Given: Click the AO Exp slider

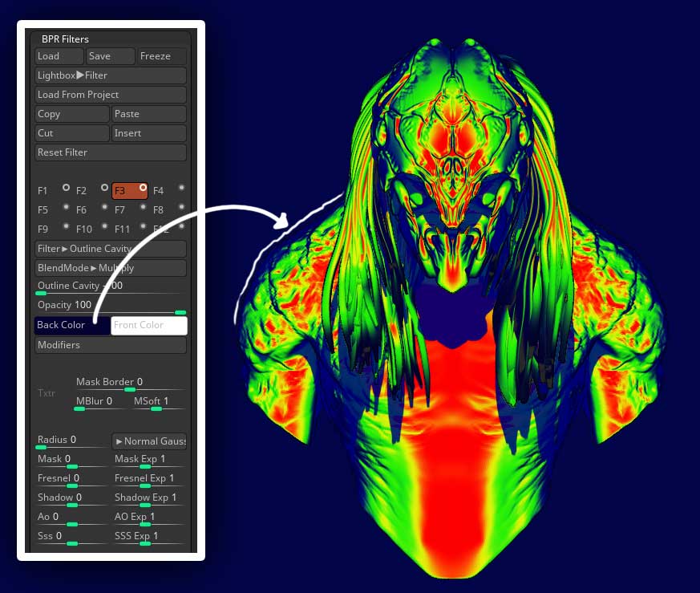Looking at the screenshot, I should point(149,518).
